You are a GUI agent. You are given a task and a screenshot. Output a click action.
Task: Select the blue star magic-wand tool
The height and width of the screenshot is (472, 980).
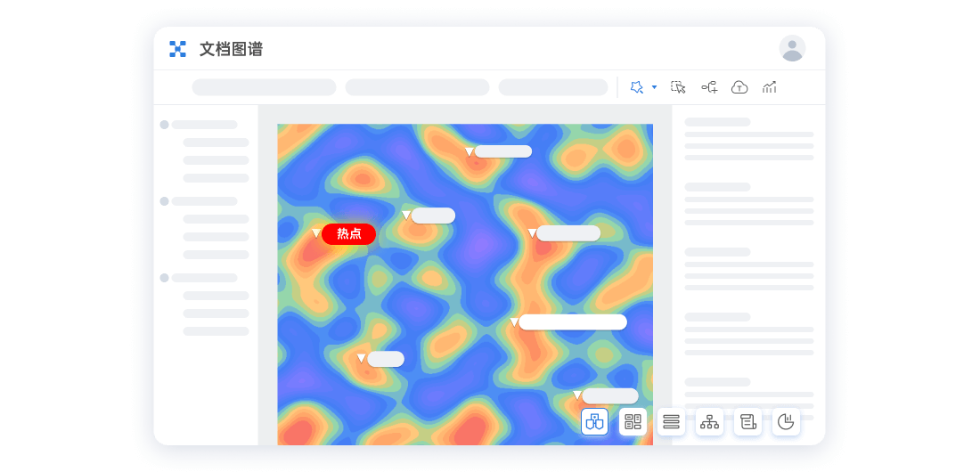637,87
